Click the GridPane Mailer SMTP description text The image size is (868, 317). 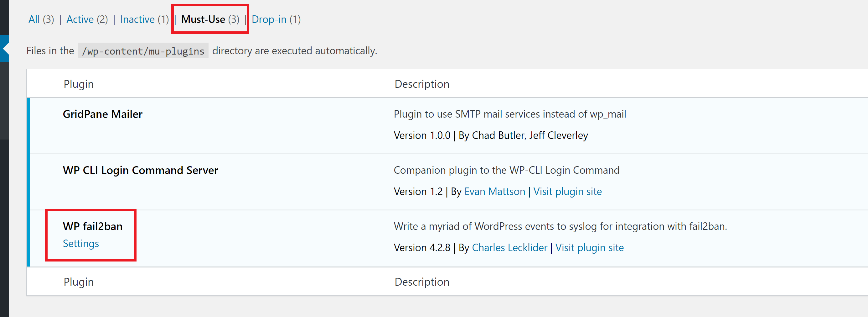pyautogui.click(x=510, y=114)
